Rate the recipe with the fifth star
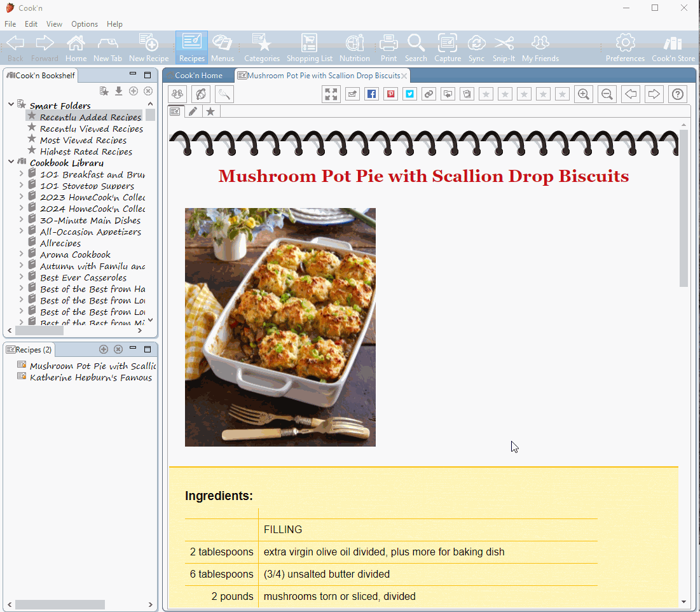 pyautogui.click(x=562, y=94)
